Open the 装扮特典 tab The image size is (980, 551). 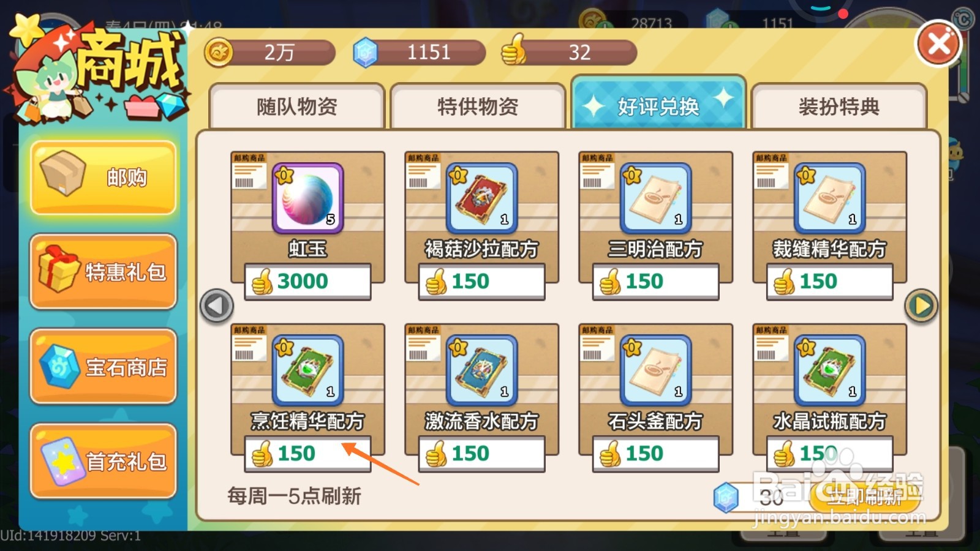(839, 107)
